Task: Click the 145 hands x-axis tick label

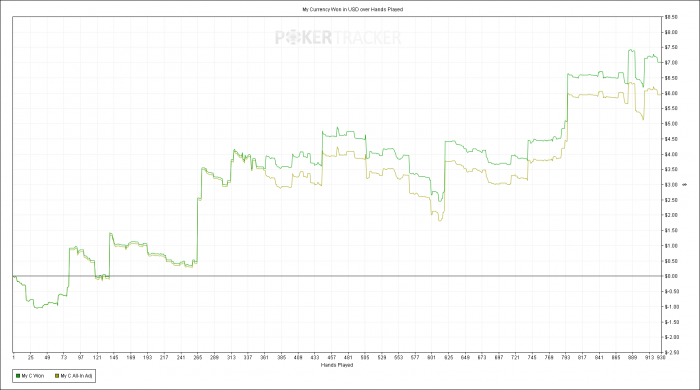Action: pos(114,358)
